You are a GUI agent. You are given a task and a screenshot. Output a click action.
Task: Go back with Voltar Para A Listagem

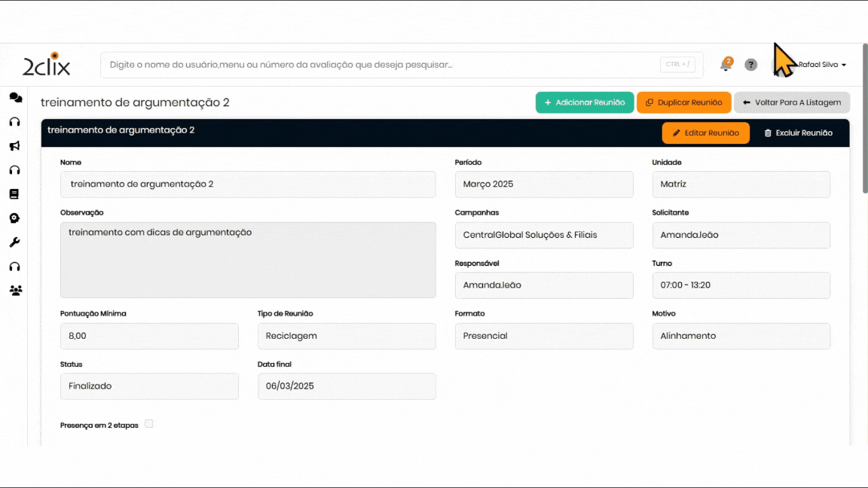792,102
